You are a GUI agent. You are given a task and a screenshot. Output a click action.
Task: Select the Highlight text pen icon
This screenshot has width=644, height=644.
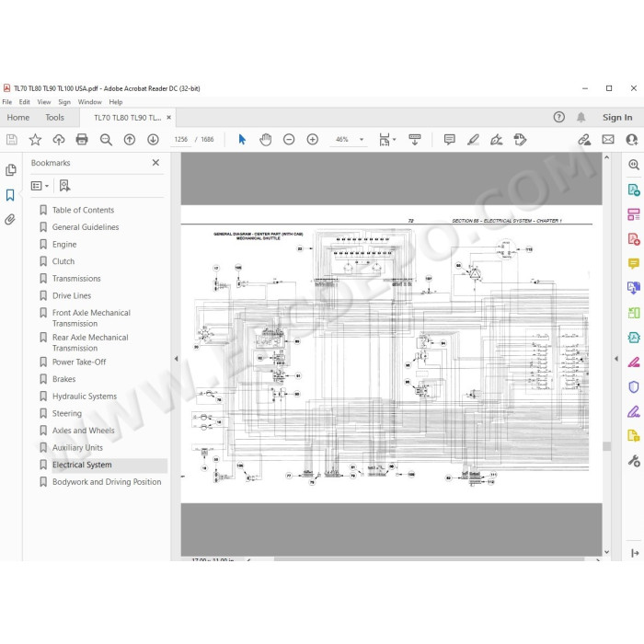click(473, 140)
